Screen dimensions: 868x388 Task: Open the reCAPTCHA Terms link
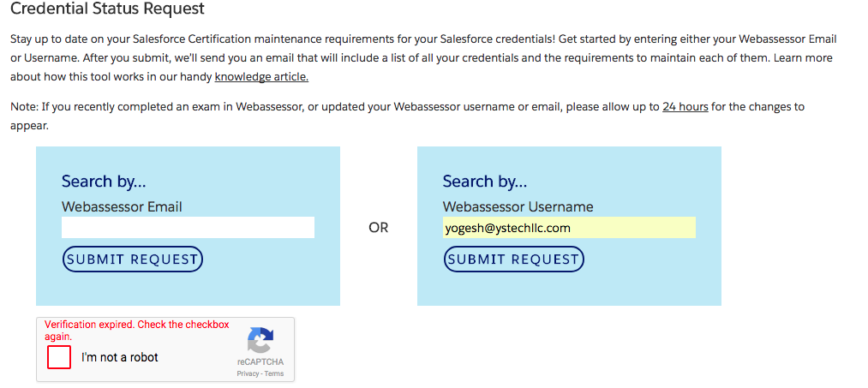coord(274,373)
